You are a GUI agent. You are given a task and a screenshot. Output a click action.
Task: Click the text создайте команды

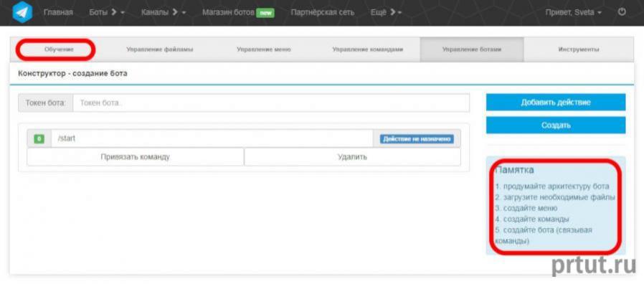pos(536,219)
